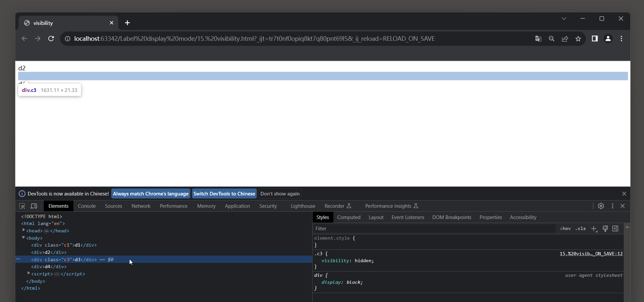Open the Performance tab
The width and height of the screenshot is (644, 302).
coord(174,206)
